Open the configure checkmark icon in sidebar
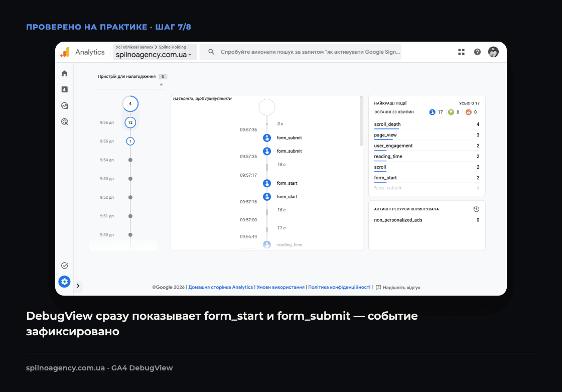 tap(65, 266)
